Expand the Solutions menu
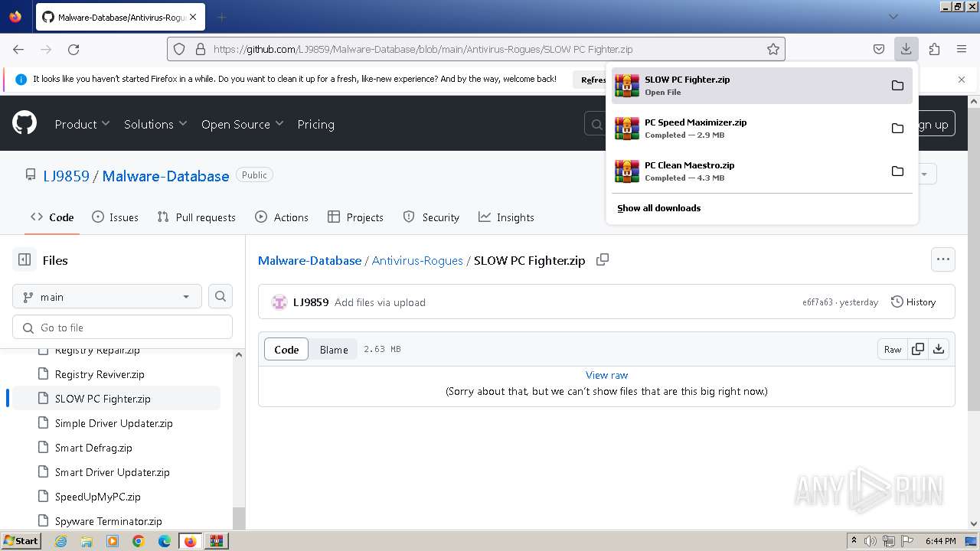The width and height of the screenshot is (980, 551). point(155,124)
